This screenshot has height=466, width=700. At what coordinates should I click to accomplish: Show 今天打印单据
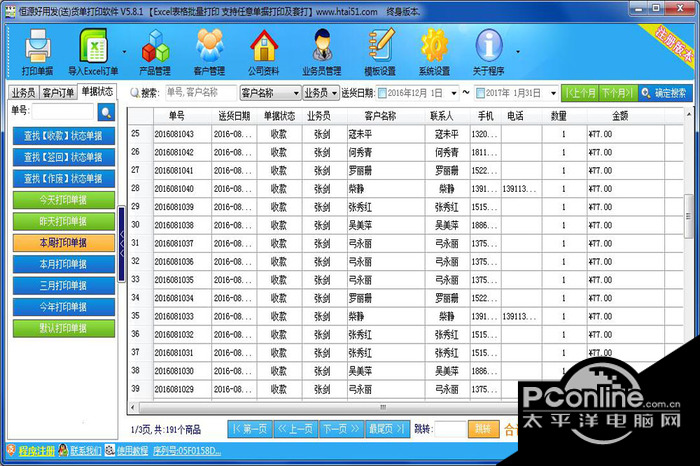(x=63, y=200)
